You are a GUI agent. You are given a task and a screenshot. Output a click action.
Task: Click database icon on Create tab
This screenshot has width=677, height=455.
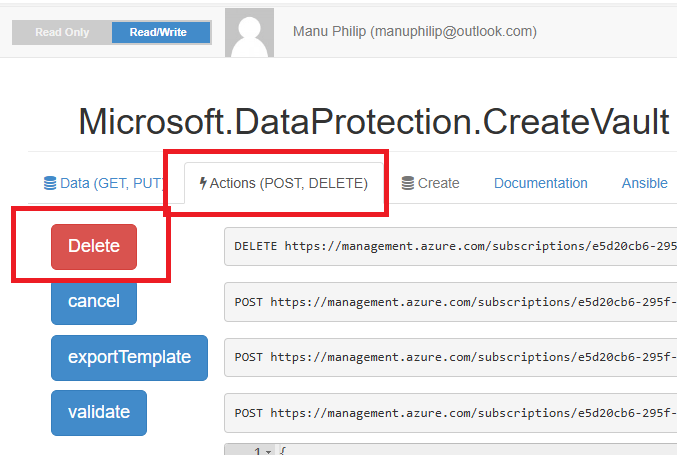coord(408,183)
